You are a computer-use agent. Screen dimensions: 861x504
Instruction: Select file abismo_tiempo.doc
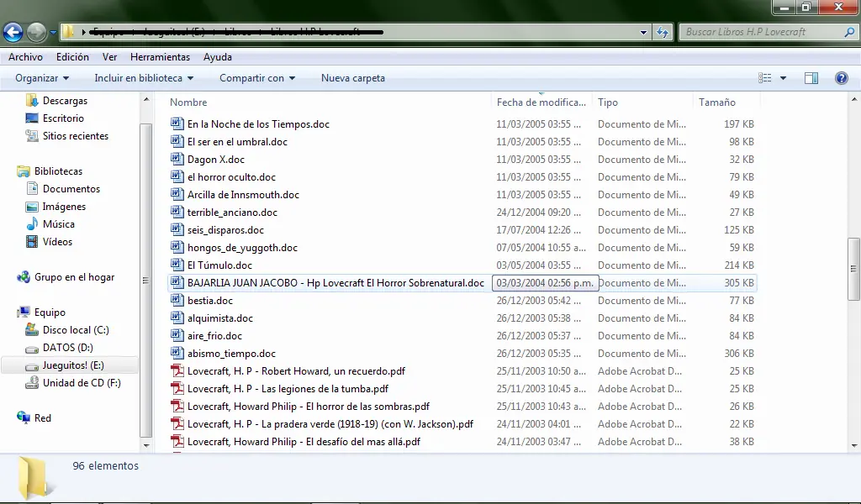[231, 354]
